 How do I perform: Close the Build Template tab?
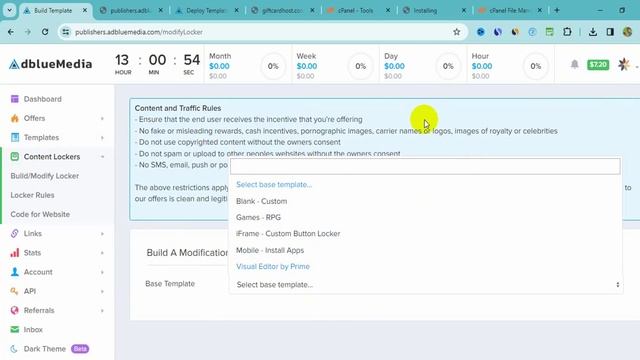(x=85, y=11)
